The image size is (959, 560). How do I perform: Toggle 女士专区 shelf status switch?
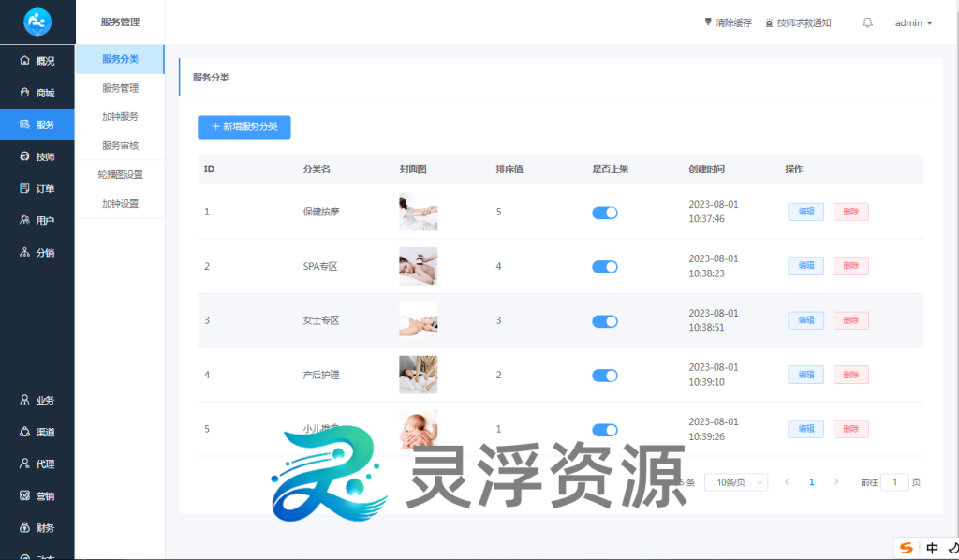tap(605, 321)
